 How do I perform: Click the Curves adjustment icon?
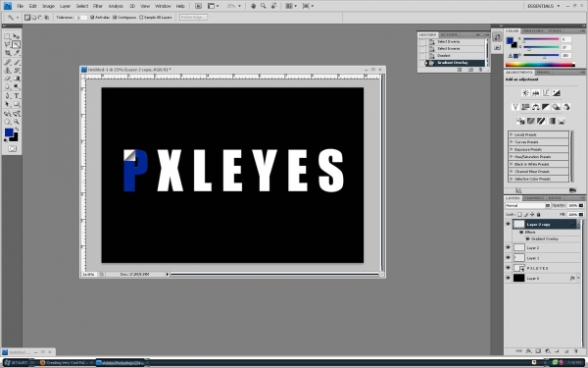click(x=546, y=93)
